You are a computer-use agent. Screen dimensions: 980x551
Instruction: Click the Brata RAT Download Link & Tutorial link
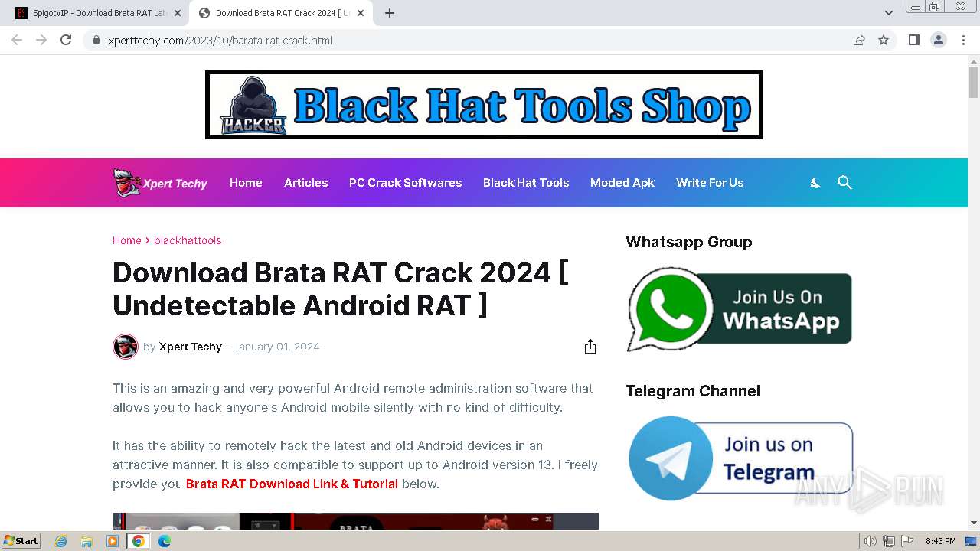pyautogui.click(x=292, y=484)
